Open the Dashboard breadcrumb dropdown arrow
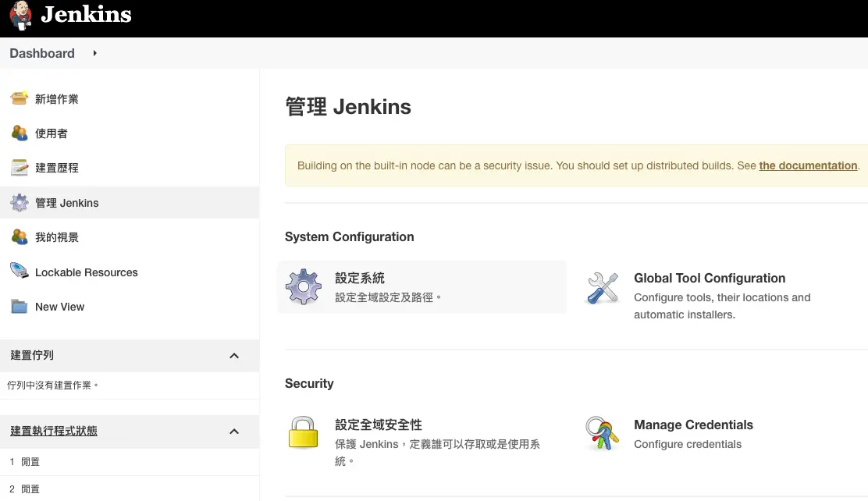The height and width of the screenshot is (501, 868). pyautogui.click(x=94, y=53)
